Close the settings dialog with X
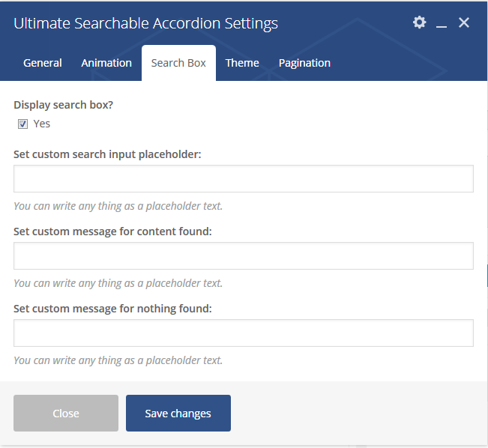Viewport: 488px width, 448px height. (x=464, y=22)
